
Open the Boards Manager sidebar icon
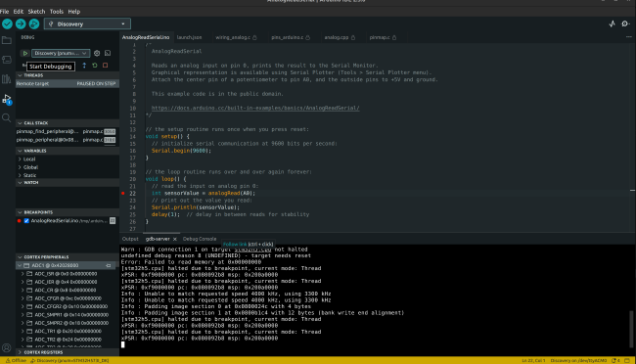7,60
